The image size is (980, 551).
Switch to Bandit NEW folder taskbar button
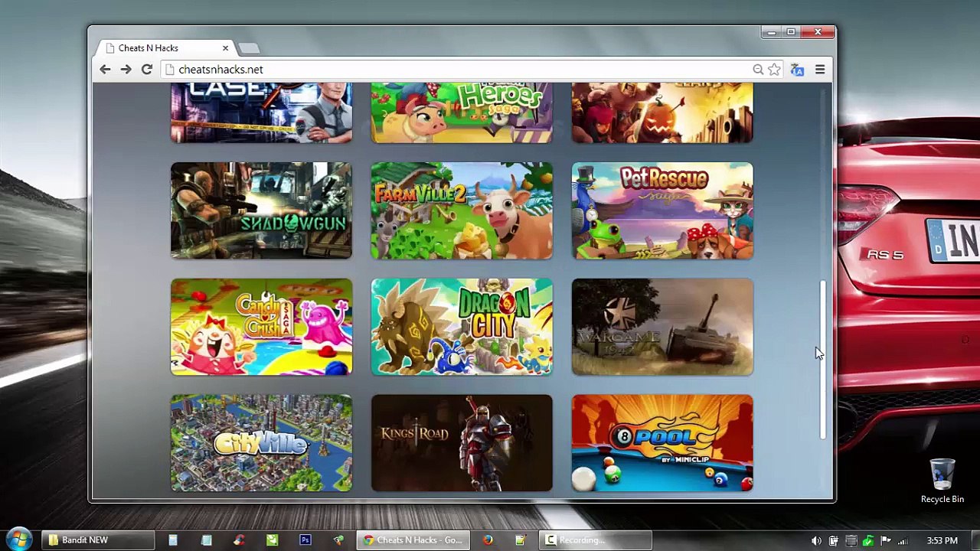[97, 540]
